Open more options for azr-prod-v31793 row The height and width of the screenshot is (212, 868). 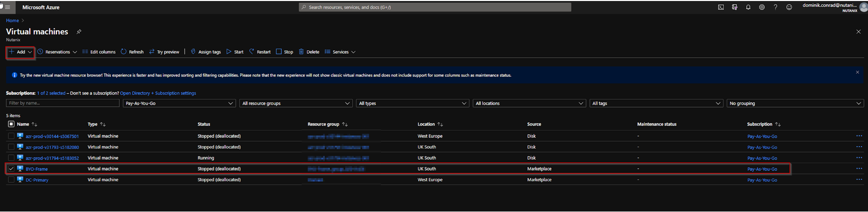coord(859,147)
